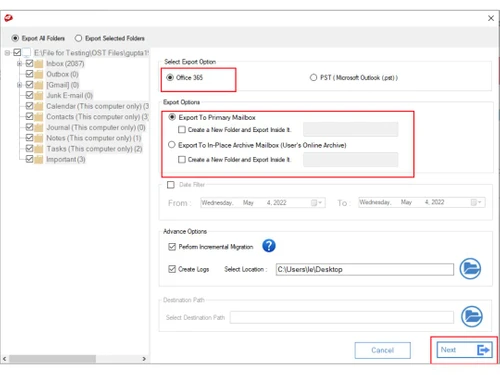This screenshot has width=500, height=375.
Task: Select the Inbox (2087) tree item
Action: tap(65, 63)
